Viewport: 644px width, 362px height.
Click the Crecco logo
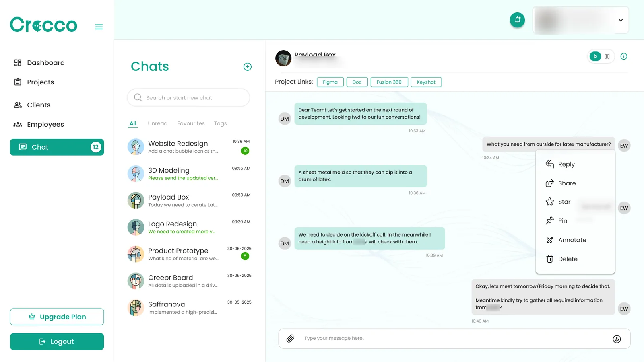click(43, 25)
